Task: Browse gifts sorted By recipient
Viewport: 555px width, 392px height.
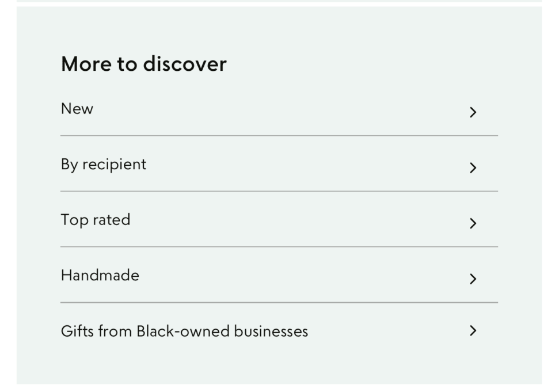Action: tap(104, 164)
